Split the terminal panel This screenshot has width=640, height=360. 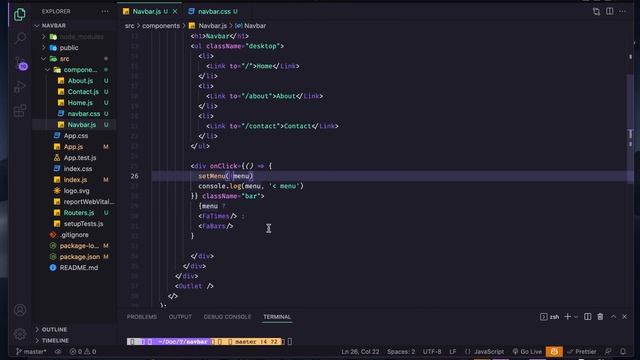tap(587, 317)
